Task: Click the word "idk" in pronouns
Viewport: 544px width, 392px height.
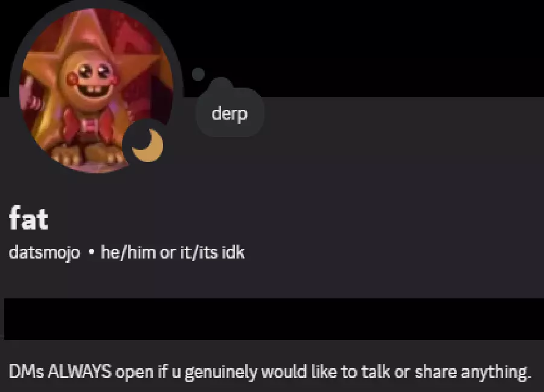Action: tap(233, 252)
